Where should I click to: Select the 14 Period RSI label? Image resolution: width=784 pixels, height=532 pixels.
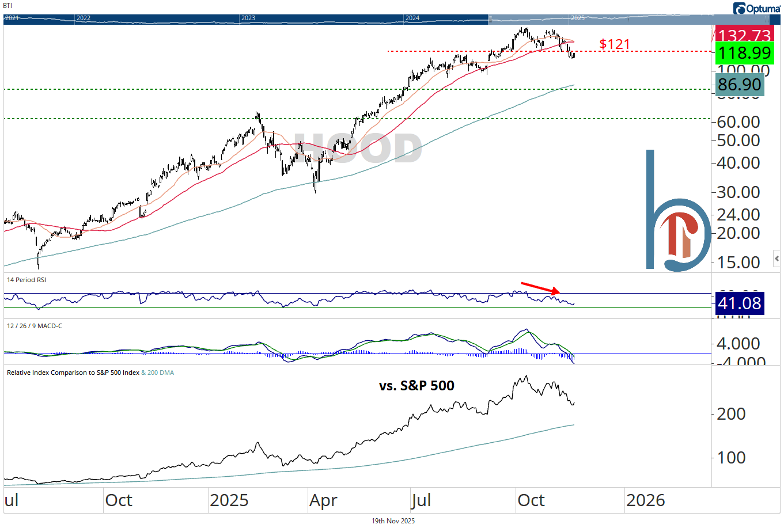pyautogui.click(x=26, y=280)
